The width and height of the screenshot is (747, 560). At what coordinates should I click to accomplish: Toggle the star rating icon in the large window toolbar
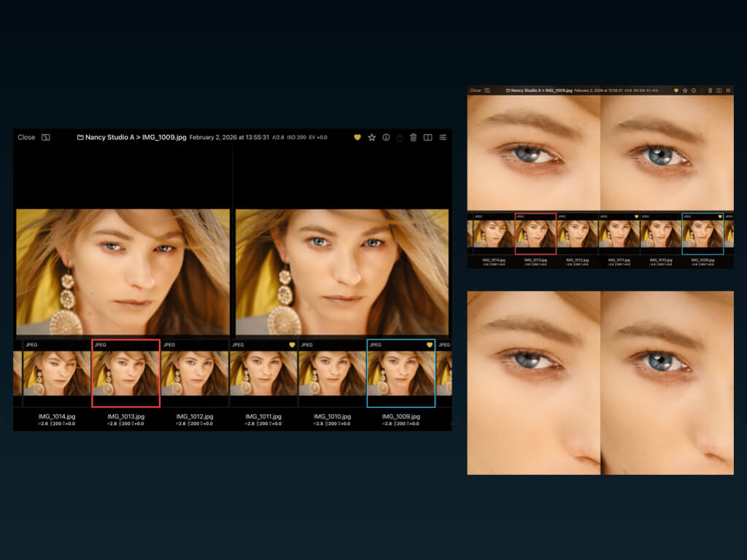371,137
